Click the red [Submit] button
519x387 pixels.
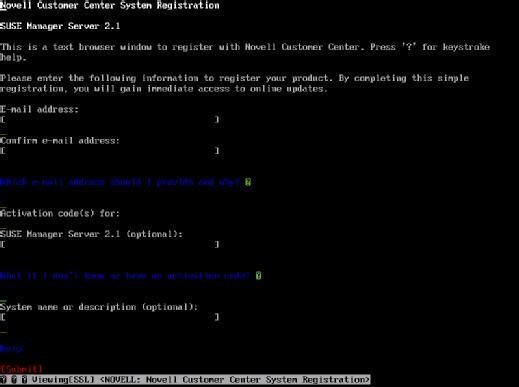pyautogui.click(x=21, y=369)
